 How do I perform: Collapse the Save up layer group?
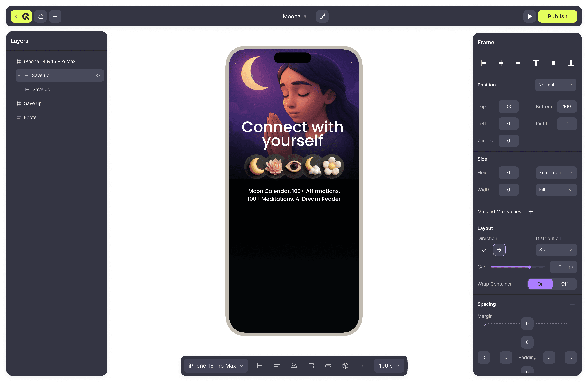(x=19, y=75)
